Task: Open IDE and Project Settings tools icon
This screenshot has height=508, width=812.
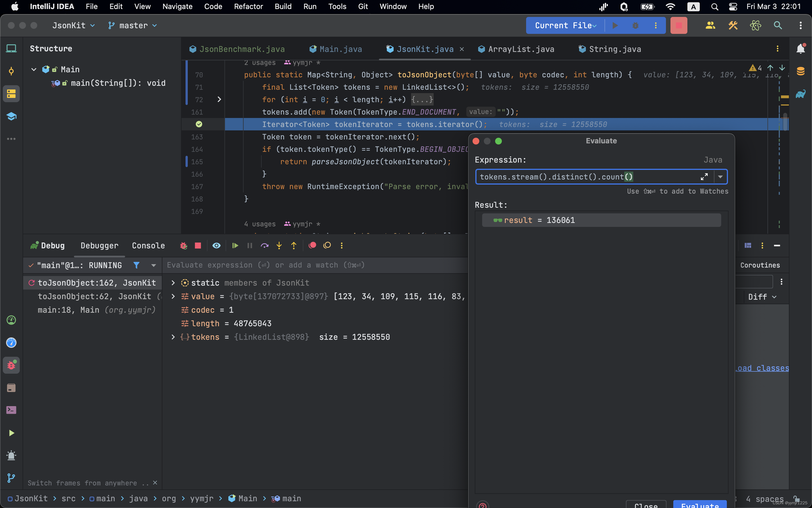Action: point(733,25)
